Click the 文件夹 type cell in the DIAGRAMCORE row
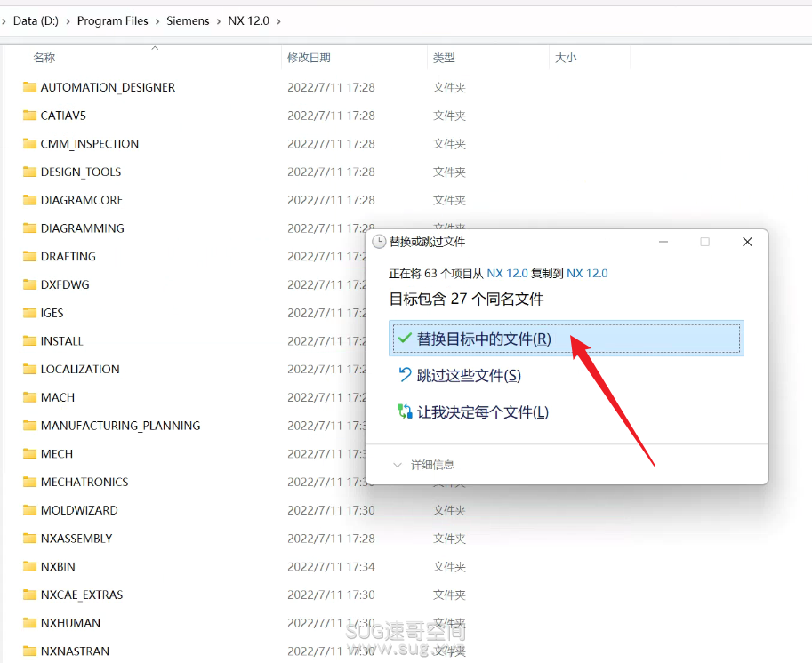Viewport: 812px width, 663px height. (x=449, y=200)
